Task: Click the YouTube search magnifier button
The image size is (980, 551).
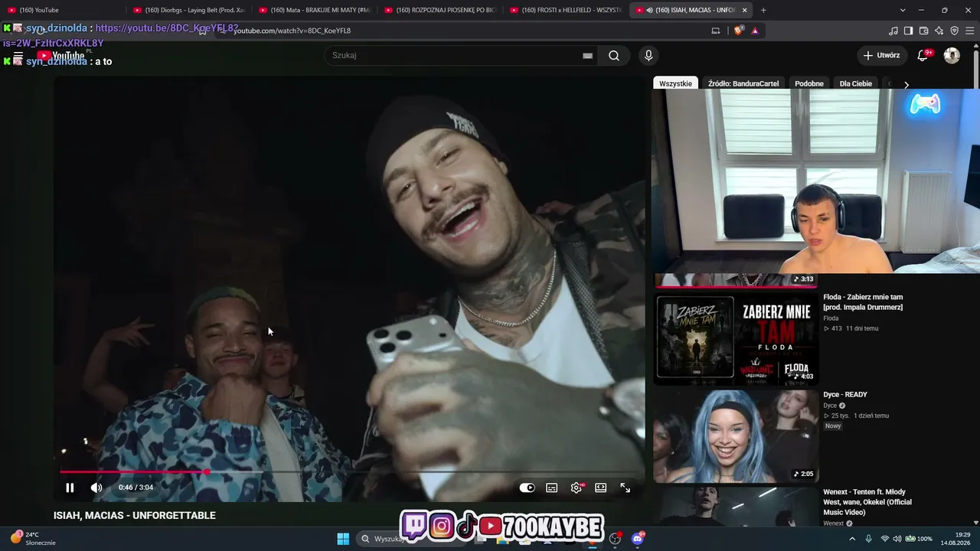Action: 613,55
